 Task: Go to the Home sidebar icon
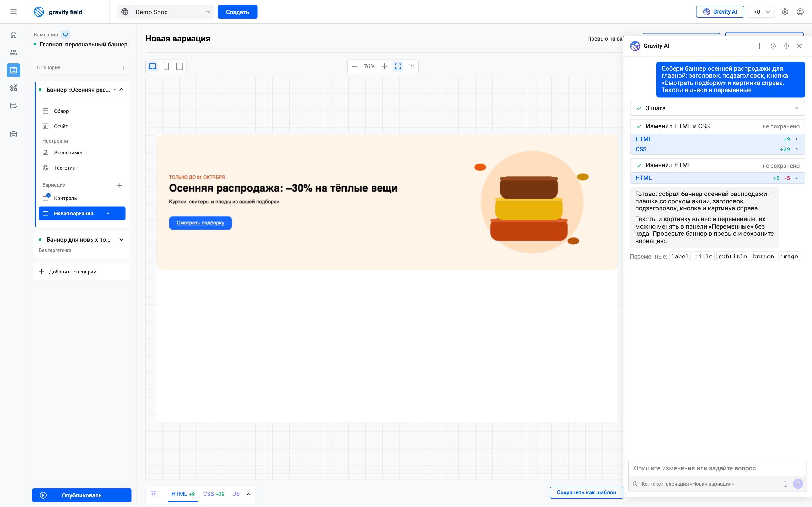point(14,35)
